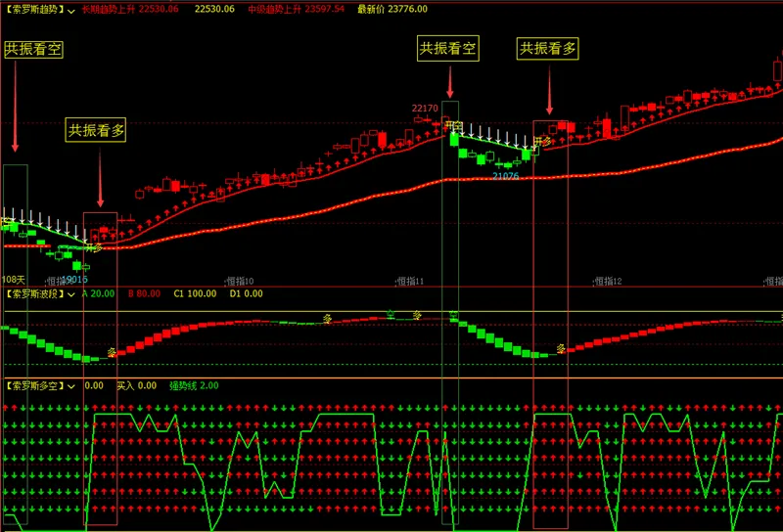Click the 买入 0.00 readout
Viewport: 783px width, 532px height.
click(x=136, y=385)
